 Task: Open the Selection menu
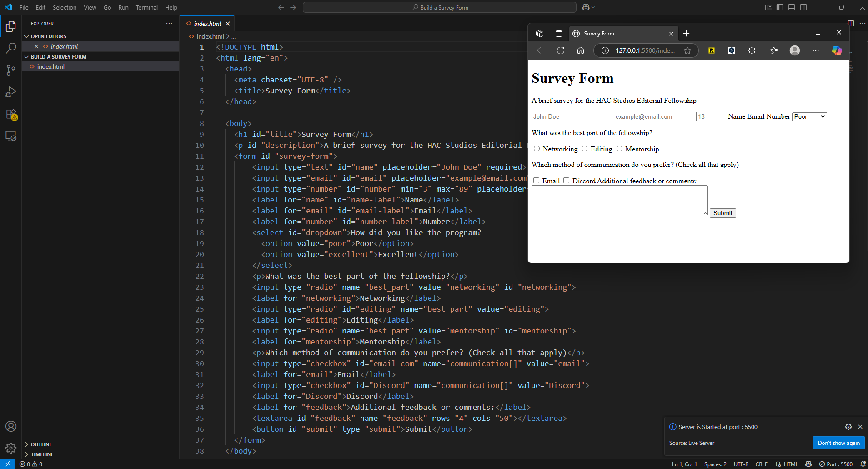pyautogui.click(x=65, y=7)
